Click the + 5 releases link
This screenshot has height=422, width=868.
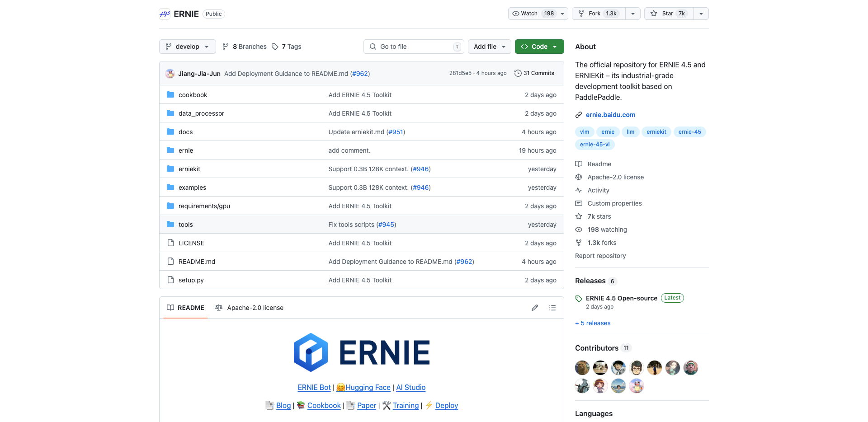click(593, 323)
